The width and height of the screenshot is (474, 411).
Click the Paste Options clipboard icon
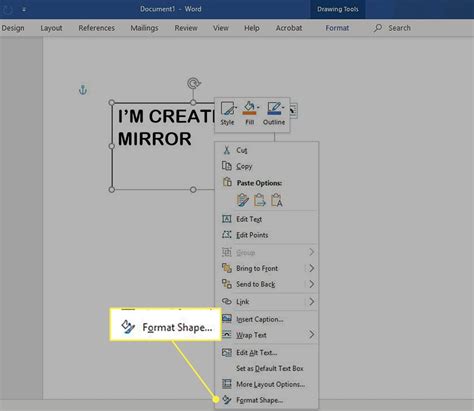click(x=227, y=182)
